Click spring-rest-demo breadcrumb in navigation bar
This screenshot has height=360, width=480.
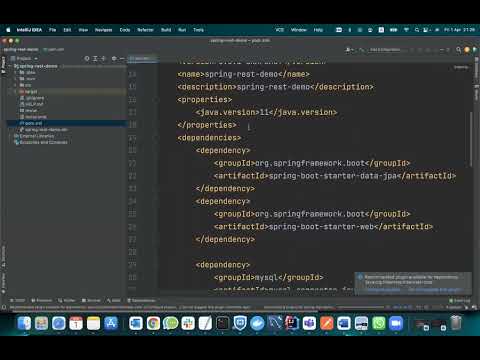[21, 49]
